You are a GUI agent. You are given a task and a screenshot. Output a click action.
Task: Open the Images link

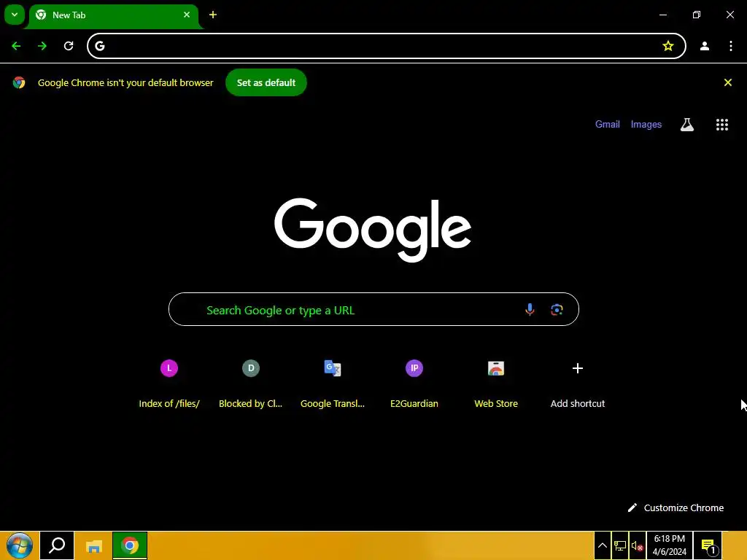point(646,124)
